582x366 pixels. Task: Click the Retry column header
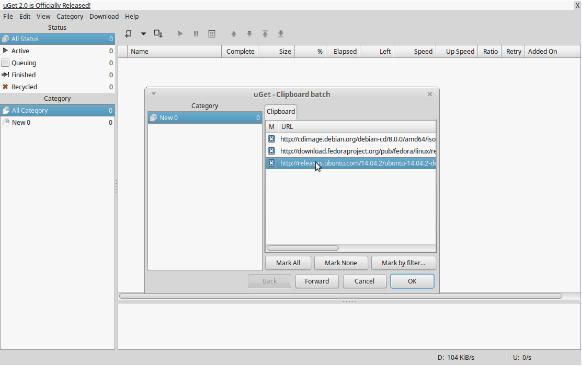[513, 52]
